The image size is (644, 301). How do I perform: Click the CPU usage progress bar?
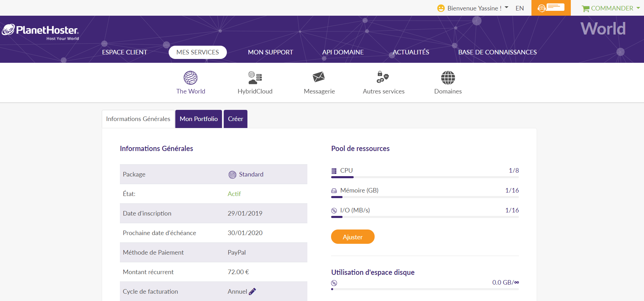click(424, 177)
